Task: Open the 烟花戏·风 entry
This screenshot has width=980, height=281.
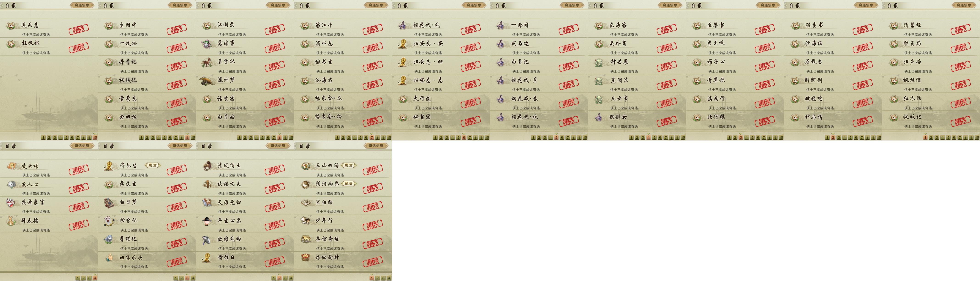Action: click(426, 25)
